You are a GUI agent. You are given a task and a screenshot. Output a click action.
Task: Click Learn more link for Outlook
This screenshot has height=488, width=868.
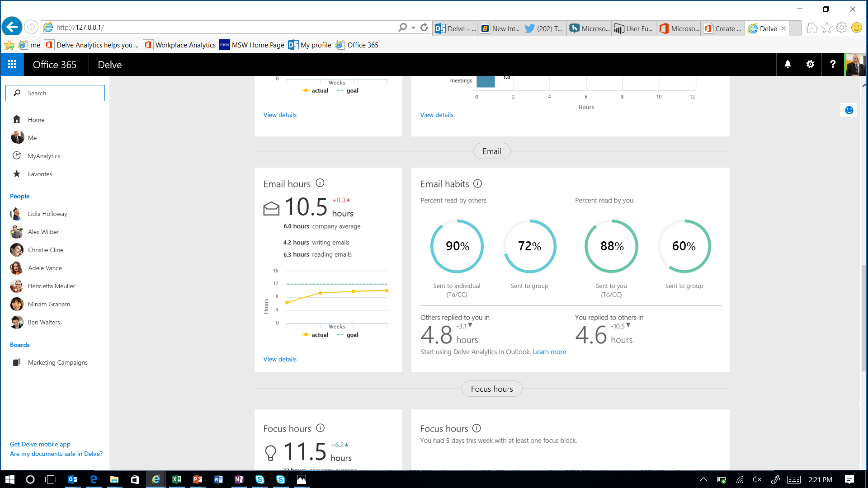(x=549, y=352)
